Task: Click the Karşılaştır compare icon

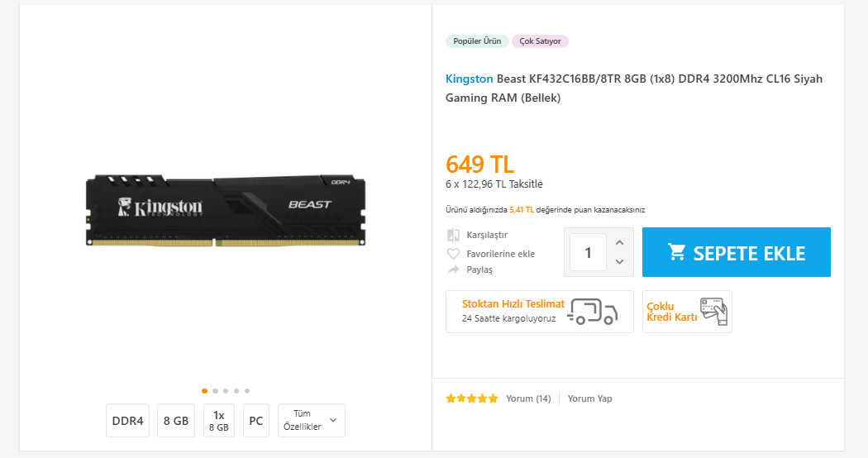Action: (453, 235)
